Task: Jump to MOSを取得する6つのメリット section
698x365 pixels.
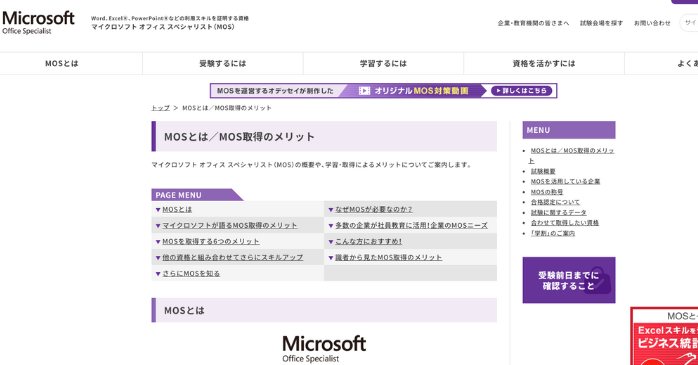Action: 211,242
